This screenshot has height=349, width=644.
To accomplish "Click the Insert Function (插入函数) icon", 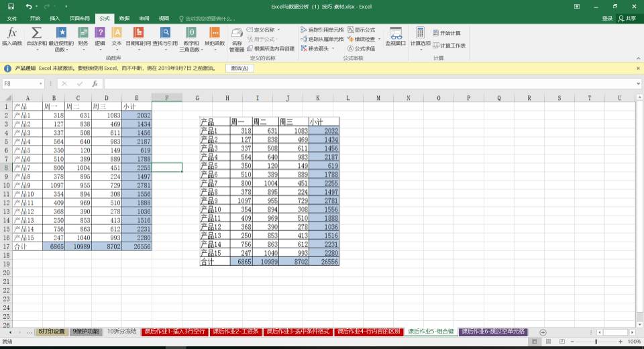I will (12, 37).
